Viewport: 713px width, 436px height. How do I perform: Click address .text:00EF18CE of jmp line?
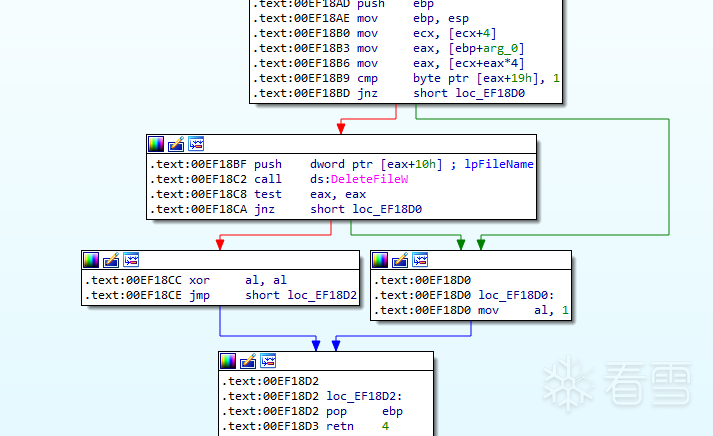tap(133, 295)
